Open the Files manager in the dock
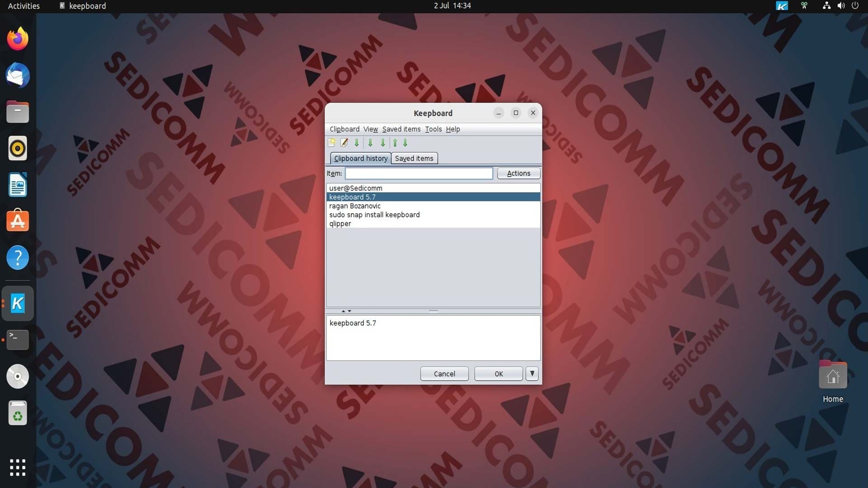The width and height of the screenshot is (868, 488). (18, 112)
